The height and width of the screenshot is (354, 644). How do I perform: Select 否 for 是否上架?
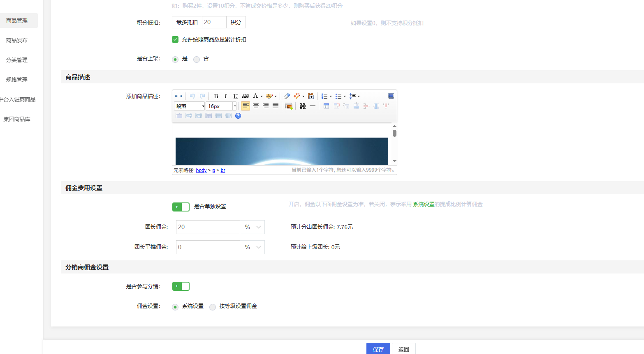(197, 59)
